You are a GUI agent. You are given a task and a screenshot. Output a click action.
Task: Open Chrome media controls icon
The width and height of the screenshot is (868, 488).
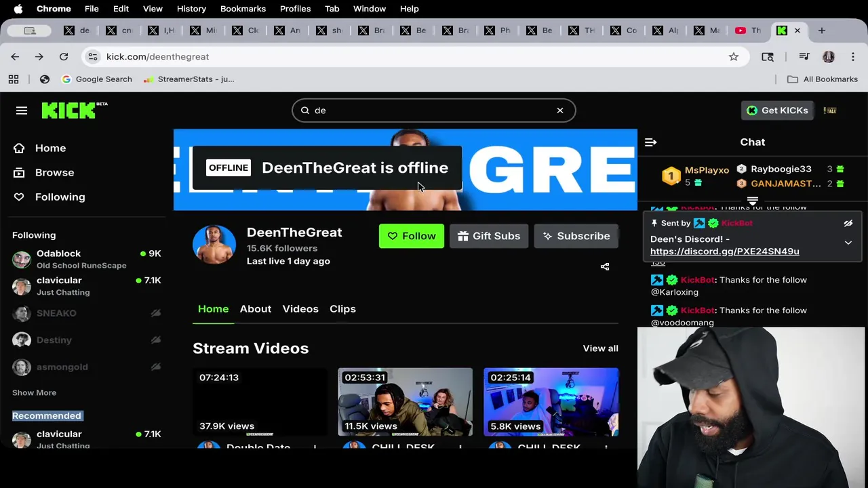click(x=804, y=57)
